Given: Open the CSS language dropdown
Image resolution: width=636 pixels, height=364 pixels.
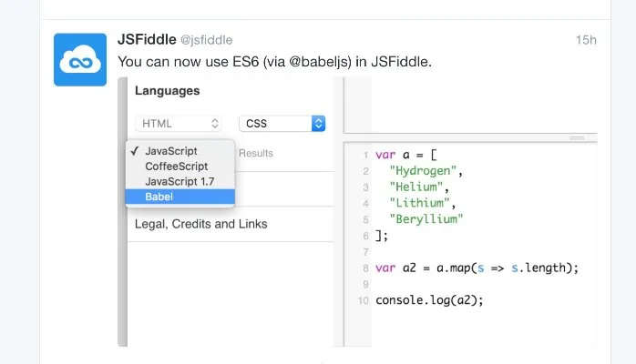Looking at the screenshot, I should 282,124.
